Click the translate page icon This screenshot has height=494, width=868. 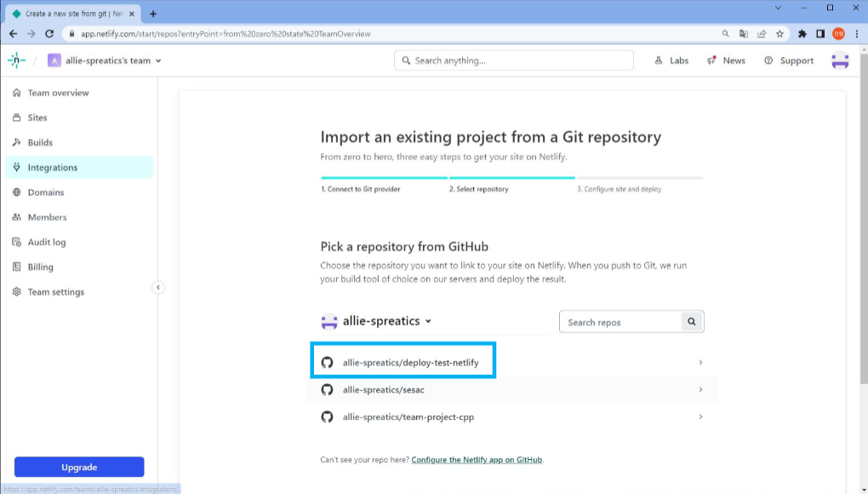click(744, 34)
